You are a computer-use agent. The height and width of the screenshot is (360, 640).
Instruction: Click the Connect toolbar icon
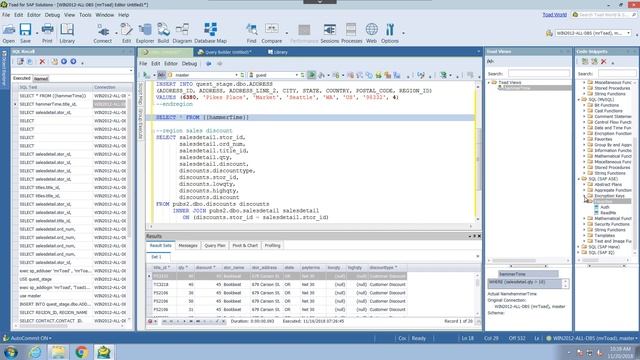click(102, 33)
